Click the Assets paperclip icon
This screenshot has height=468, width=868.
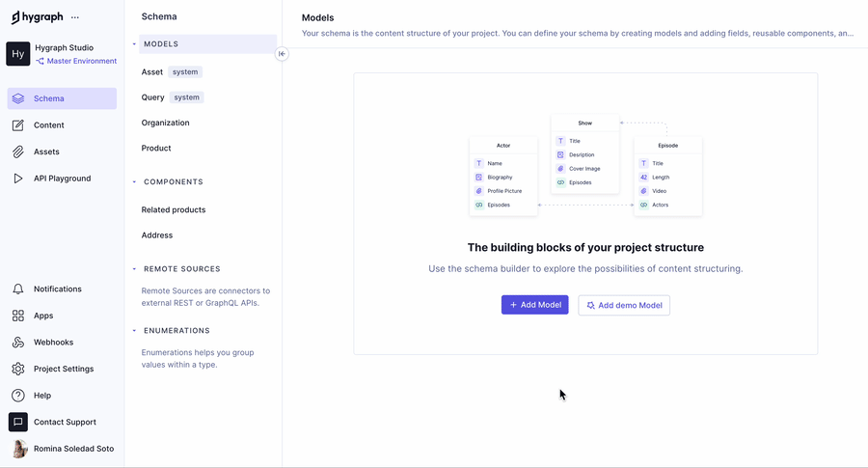tap(18, 151)
